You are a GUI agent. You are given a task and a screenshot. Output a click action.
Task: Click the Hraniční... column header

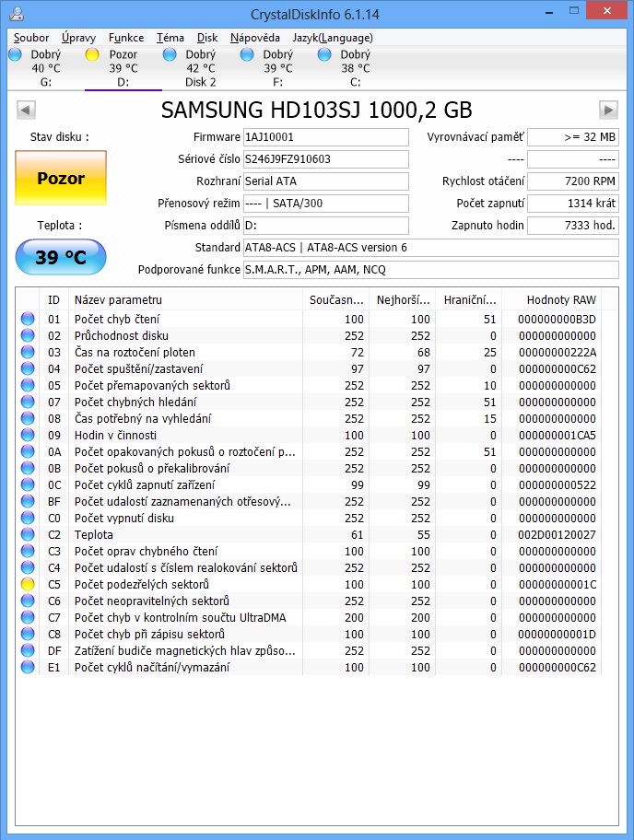point(469,299)
